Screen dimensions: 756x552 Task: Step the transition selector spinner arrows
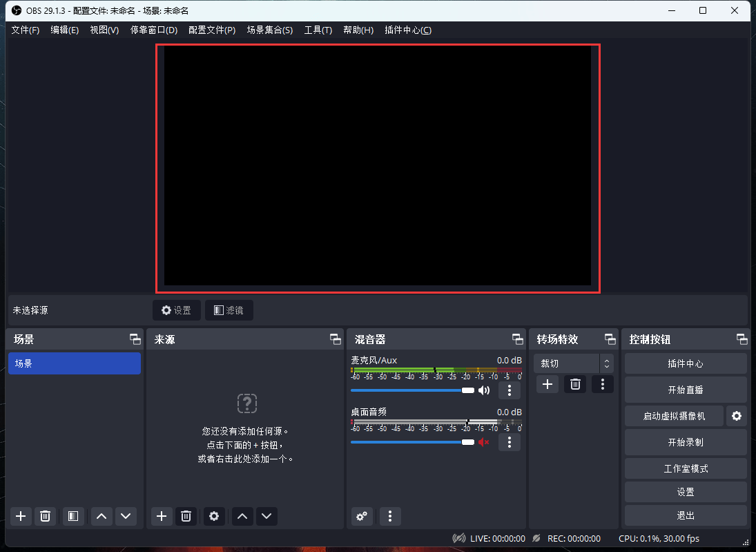pyautogui.click(x=607, y=363)
